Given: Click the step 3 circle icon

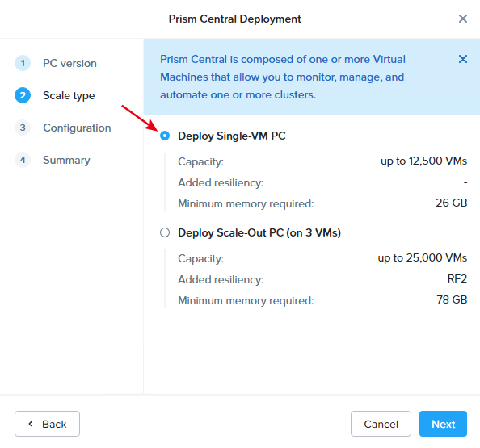Looking at the screenshot, I should pos(23,128).
